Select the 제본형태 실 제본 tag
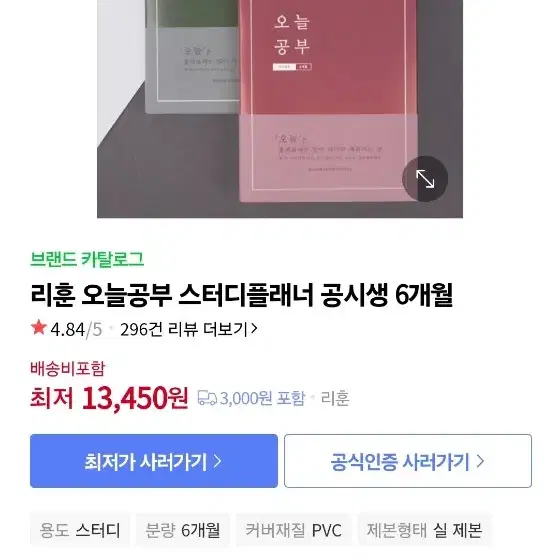 pyautogui.click(x=425, y=530)
